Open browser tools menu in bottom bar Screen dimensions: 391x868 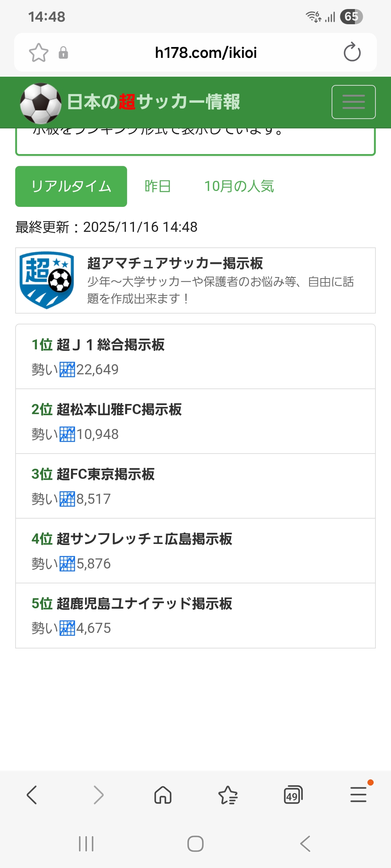coord(358,795)
